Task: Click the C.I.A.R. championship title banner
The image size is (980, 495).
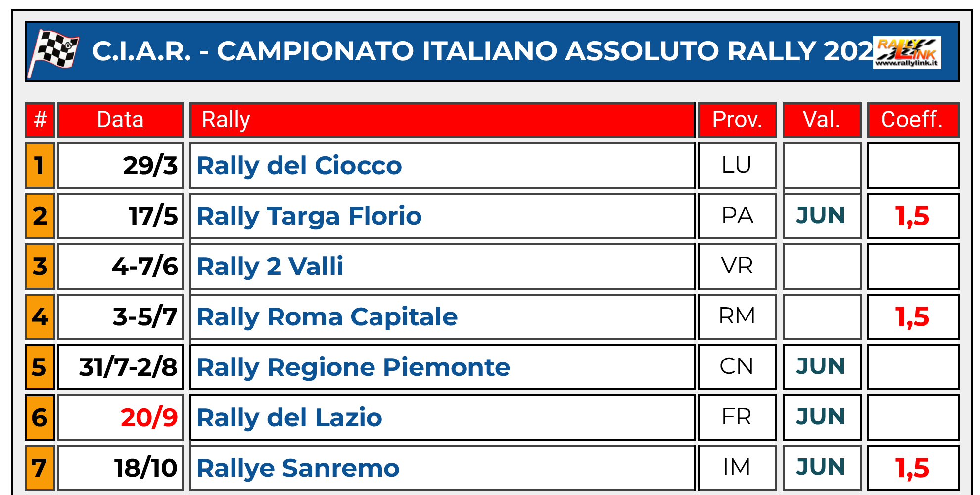Action: tap(482, 51)
